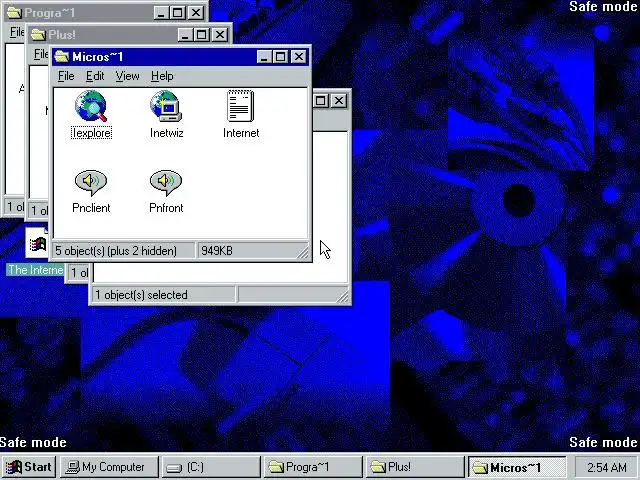Click the '1 object(s) selected' status text

[141, 295]
